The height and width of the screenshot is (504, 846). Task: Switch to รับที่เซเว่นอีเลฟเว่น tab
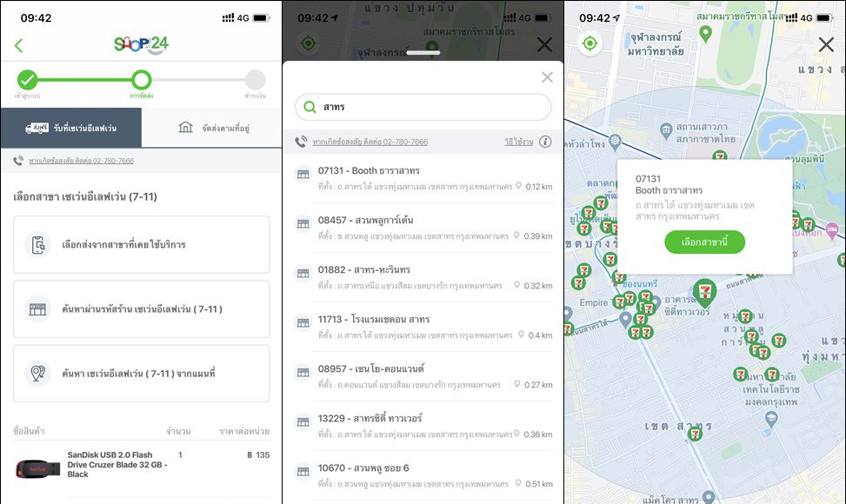click(71, 128)
